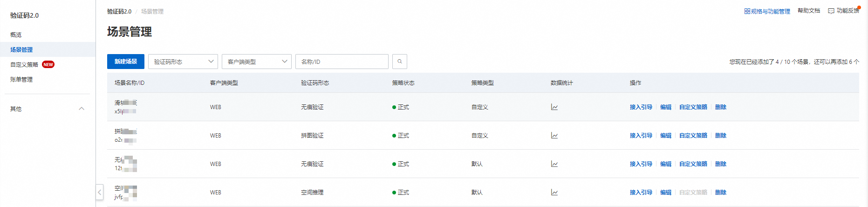Open 账单管理 in the sidebar
868x207 pixels.
click(21, 80)
